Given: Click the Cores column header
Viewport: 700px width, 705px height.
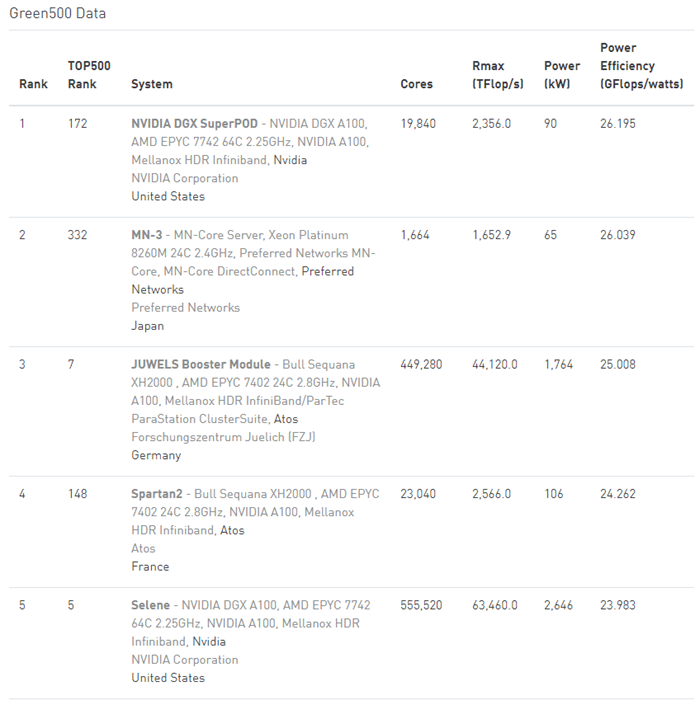Looking at the screenshot, I should click(416, 84).
